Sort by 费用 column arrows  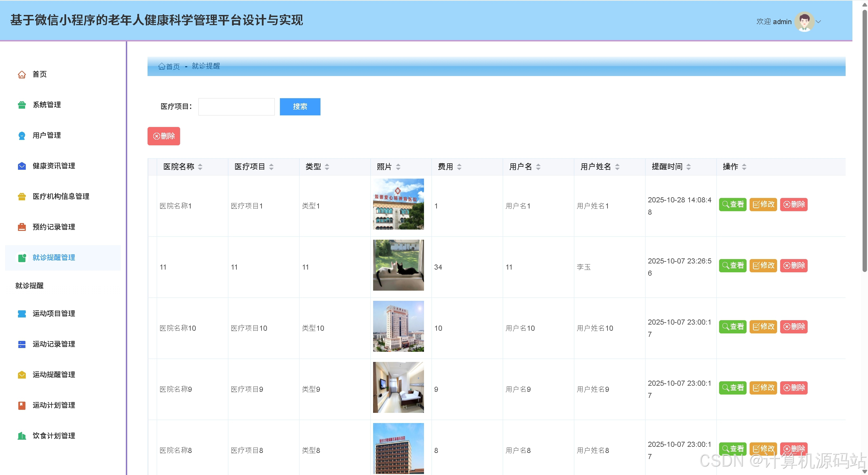(459, 167)
